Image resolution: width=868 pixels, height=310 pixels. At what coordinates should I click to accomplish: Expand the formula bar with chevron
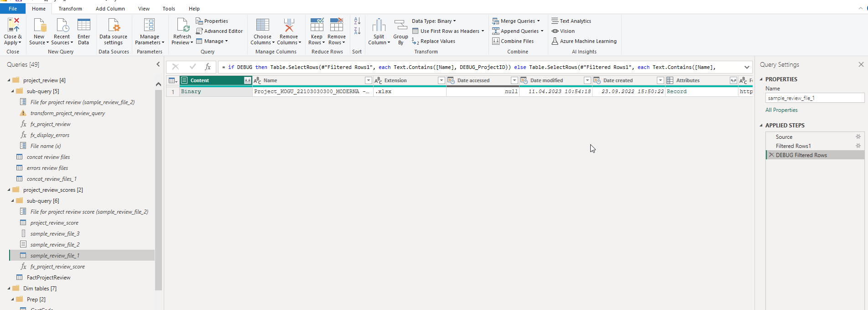pyautogui.click(x=747, y=67)
